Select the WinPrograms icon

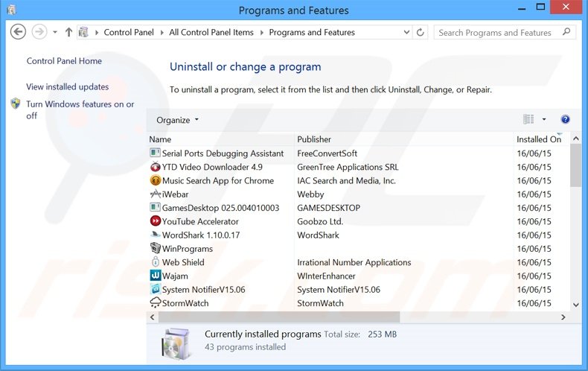click(155, 248)
